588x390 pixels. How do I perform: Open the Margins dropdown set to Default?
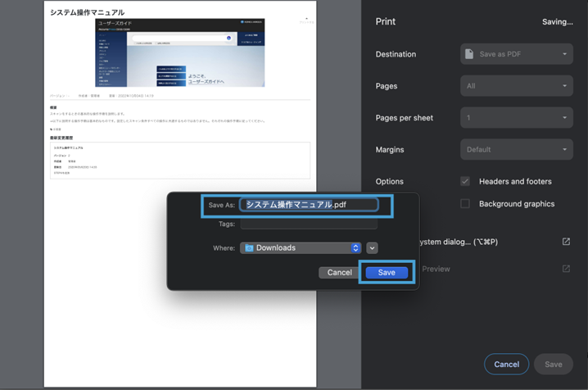(516, 150)
